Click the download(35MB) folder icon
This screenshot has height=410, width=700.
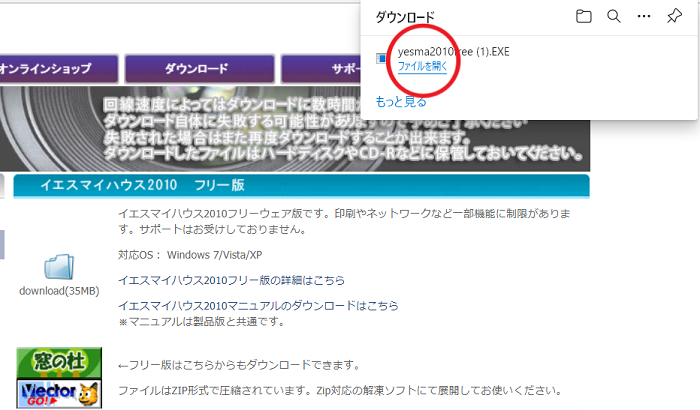(x=59, y=267)
